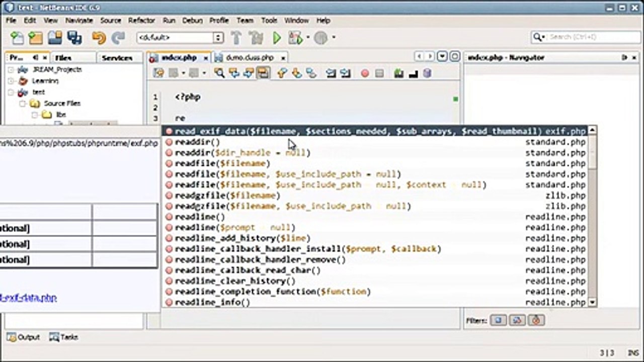Screen dimensions: 644x362
Task: Open the File menu
Action: [11, 21]
